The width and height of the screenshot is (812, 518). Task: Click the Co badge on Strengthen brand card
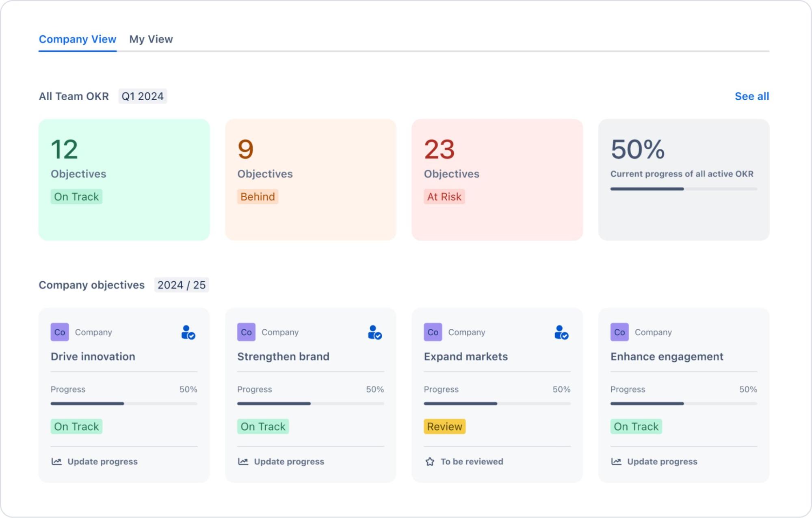tap(246, 332)
